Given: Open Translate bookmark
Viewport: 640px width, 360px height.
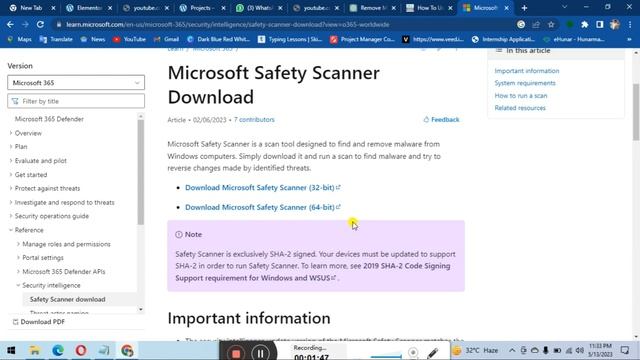Looking at the screenshot, I should tap(56, 39).
